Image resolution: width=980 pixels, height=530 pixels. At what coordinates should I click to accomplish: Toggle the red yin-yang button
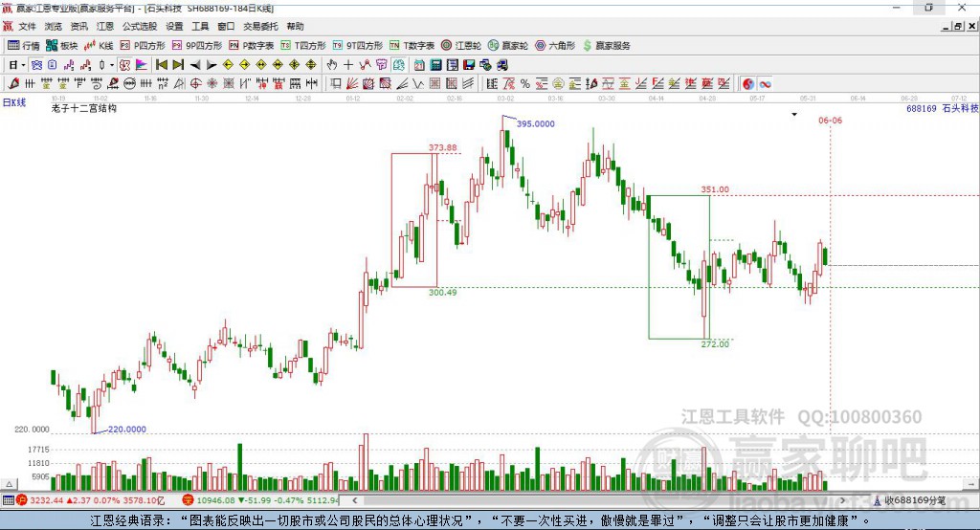(747, 83)
